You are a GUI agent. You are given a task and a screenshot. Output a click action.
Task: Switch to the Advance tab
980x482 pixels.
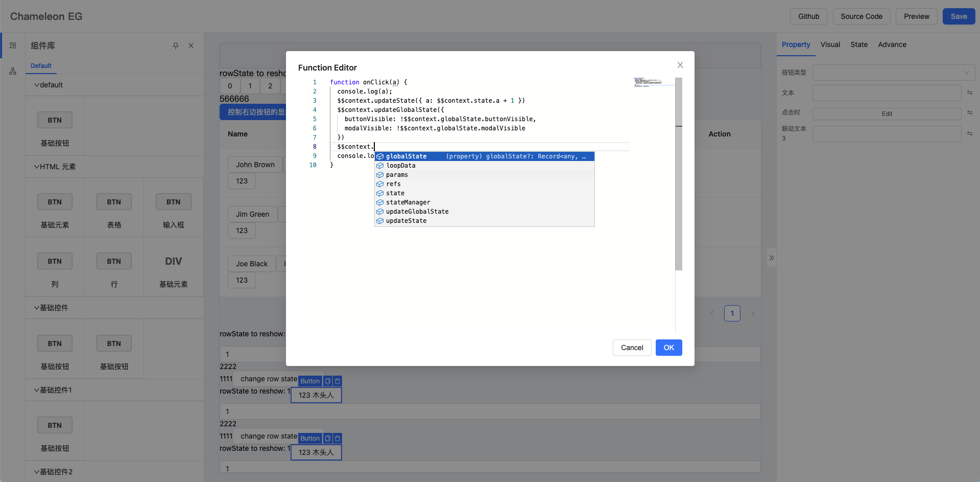point(892,44)
